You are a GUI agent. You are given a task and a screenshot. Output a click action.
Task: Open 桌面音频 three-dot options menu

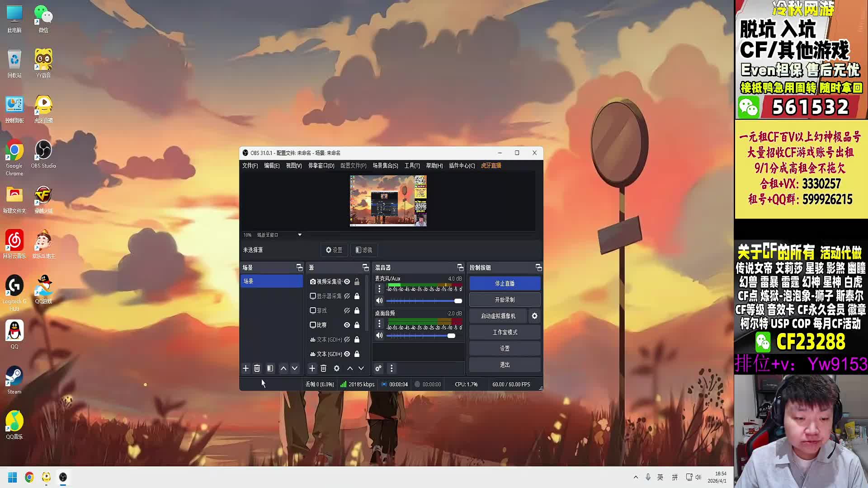tap(379, 324)
